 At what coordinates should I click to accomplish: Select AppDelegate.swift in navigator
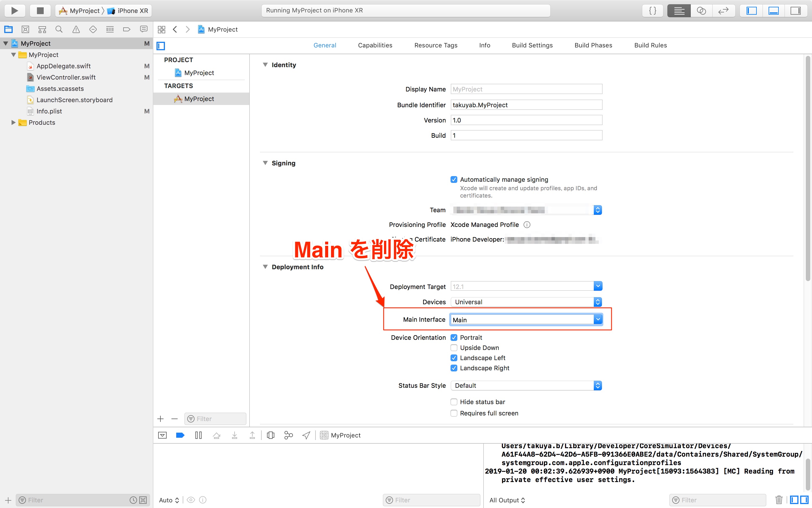pyautogui.click(x=64, y=66)
